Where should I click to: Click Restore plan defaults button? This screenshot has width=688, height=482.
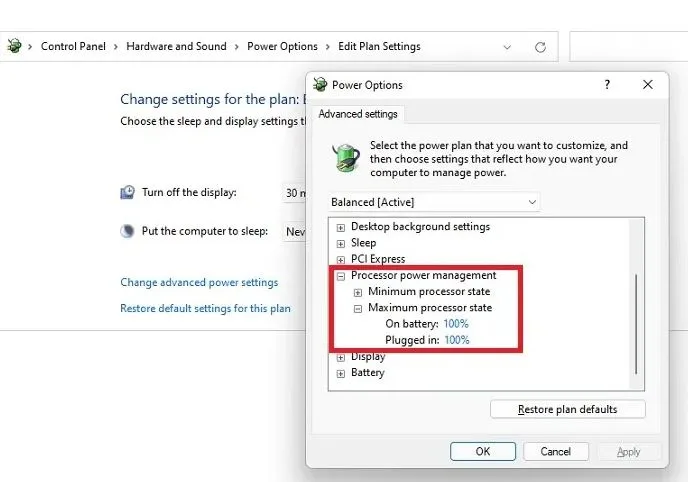(568, 409)
